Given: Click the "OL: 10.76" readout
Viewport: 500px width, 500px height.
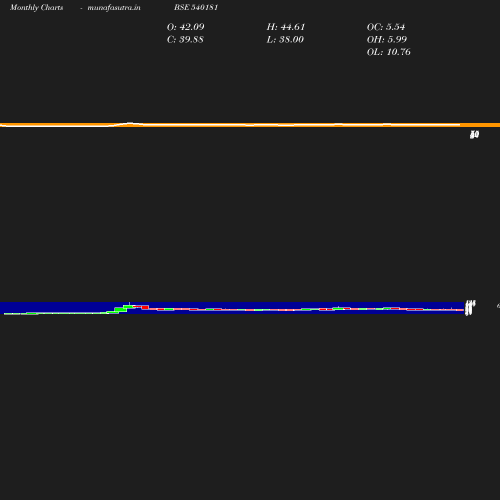Looking at the screenshot, I should tap(389, 52).
